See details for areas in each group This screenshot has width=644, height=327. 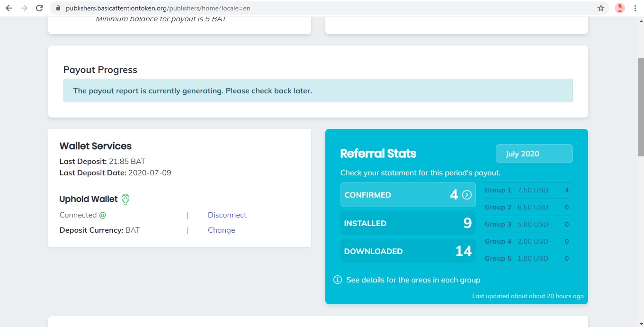[413, 280]
